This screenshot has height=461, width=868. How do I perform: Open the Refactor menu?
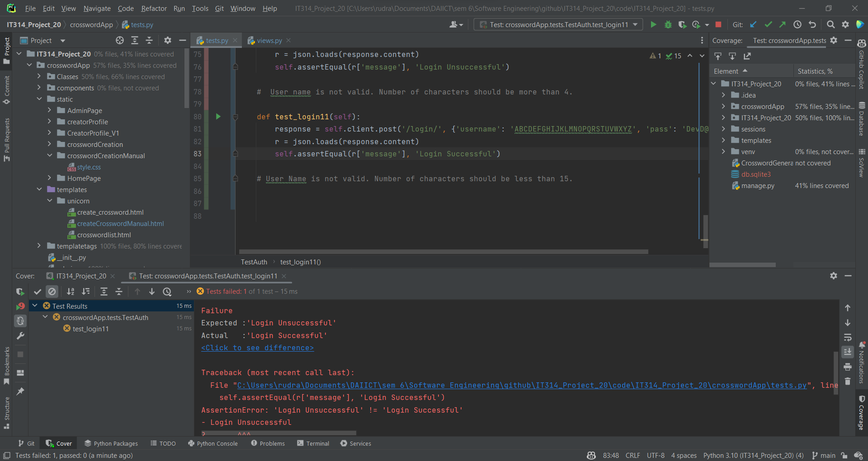(154, 8)
